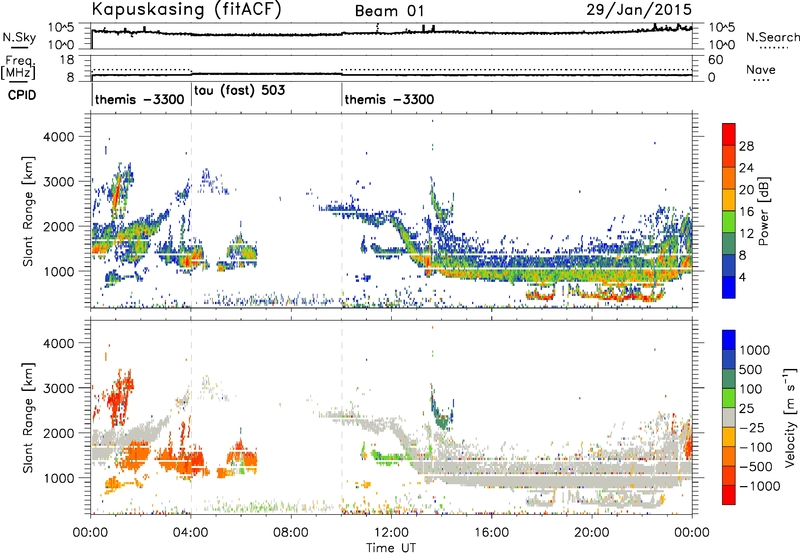Click the 'tau (fast) 503' CPID label
The height and width of the screenshot is (554, 800).
click(x=239, y=90)
